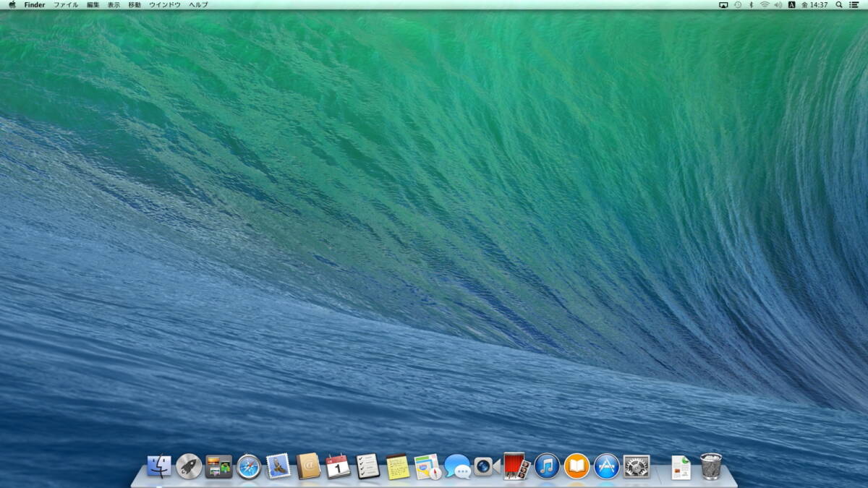Viewport: 868px width, 488px height.
Task: Open Time Machine status menu
Action: click(738, 4)
